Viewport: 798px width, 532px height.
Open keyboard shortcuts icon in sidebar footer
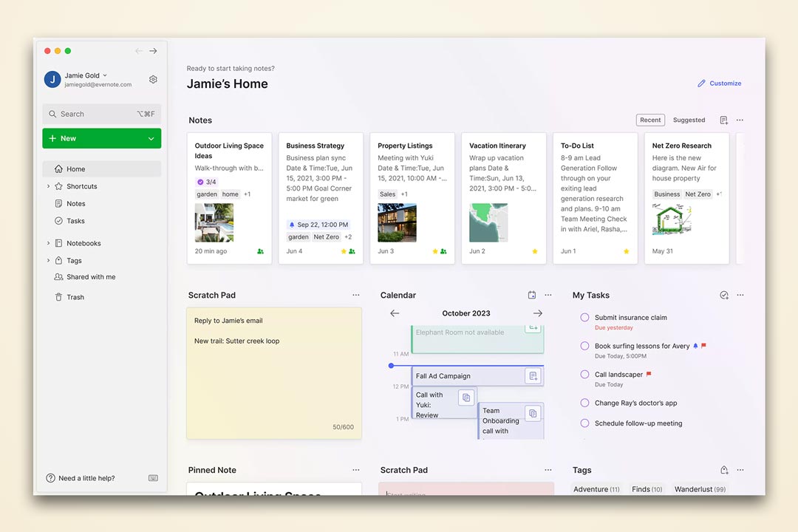pos(153,478)
